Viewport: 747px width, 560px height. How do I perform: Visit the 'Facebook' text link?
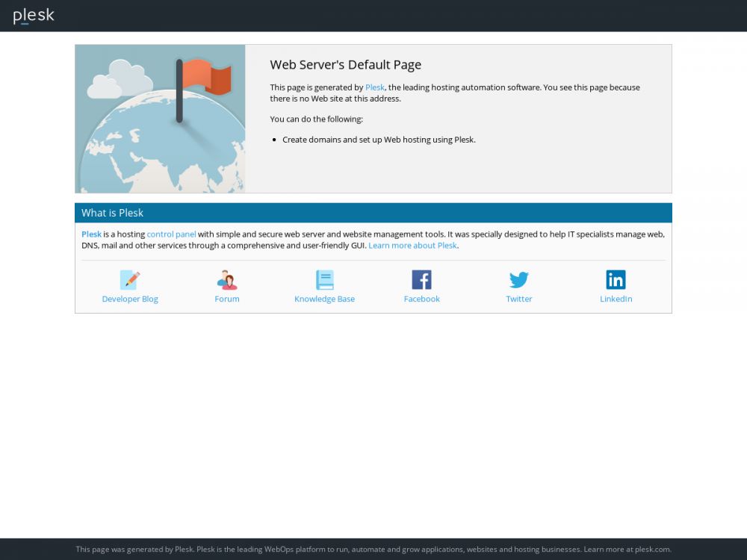(421, 299)
